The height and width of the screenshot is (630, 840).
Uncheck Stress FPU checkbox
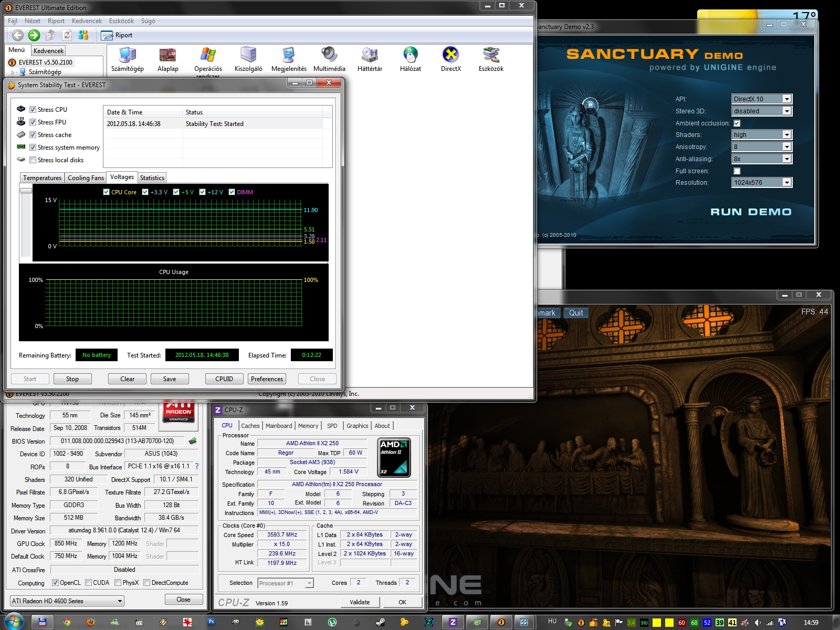coord(33,122)
